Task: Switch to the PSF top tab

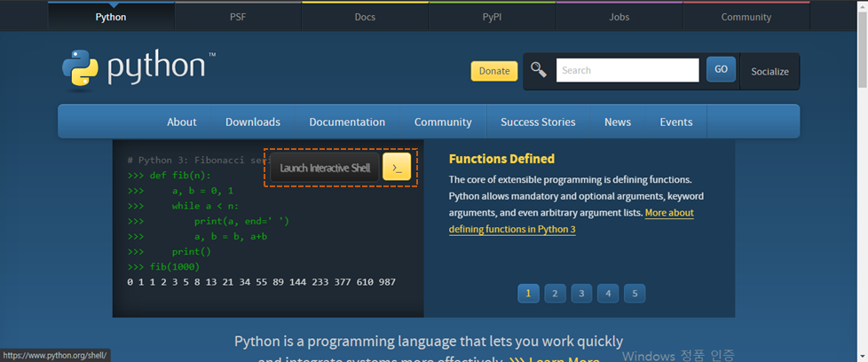Action: pos(238,17)
